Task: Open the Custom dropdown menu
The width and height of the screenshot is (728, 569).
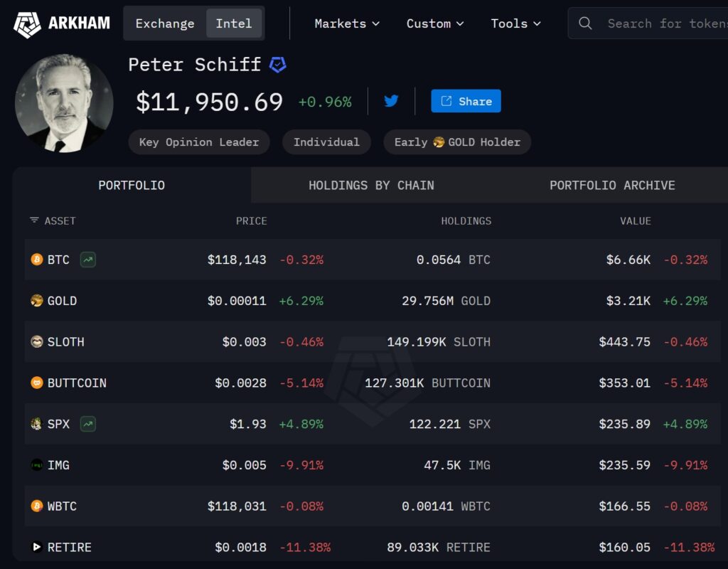Action: pos(435,23)
